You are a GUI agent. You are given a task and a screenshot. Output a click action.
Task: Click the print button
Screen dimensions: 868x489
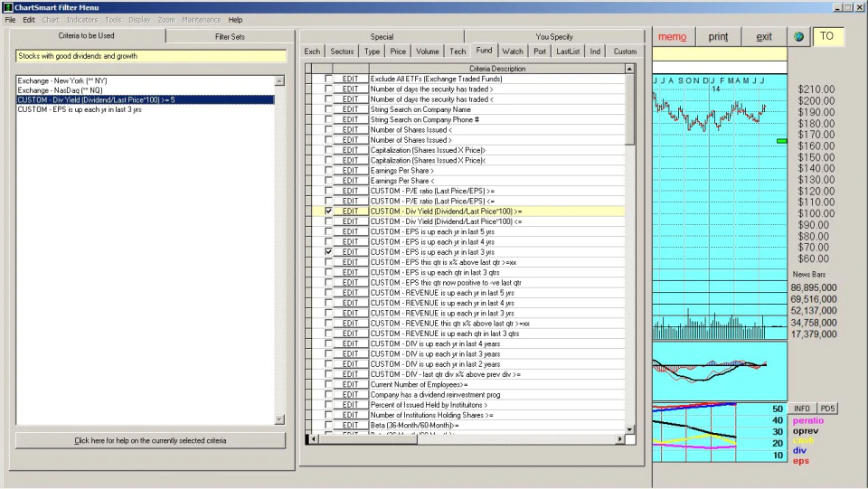click(718, 36)
